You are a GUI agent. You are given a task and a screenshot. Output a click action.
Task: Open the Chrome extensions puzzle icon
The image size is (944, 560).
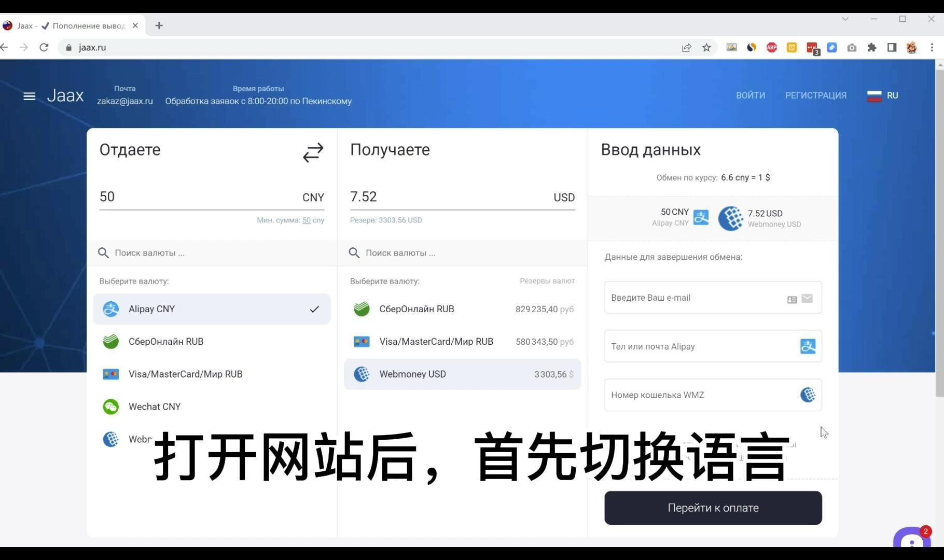coord(872,47)
